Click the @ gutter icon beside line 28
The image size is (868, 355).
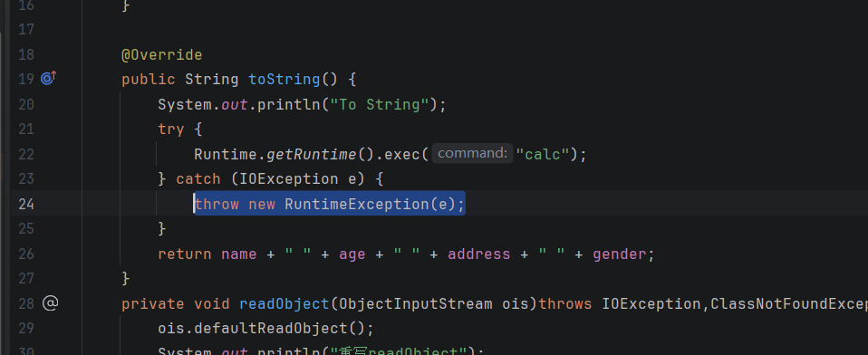pos(50,303)
